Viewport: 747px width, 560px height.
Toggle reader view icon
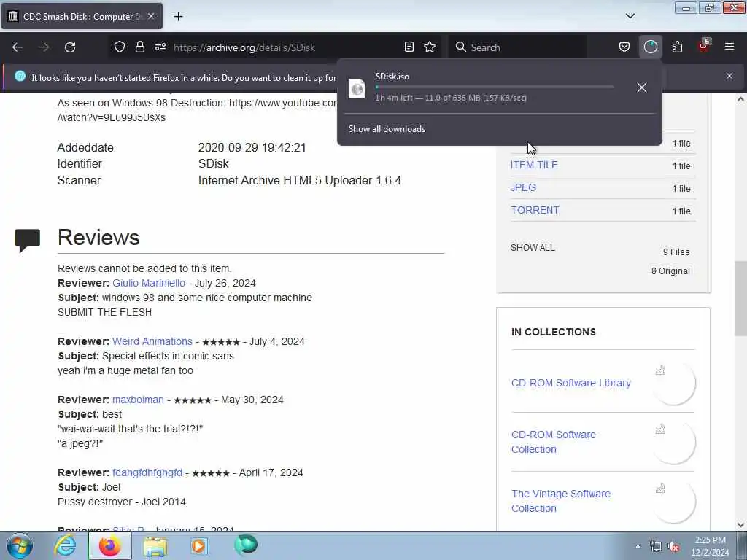pos(409,47)
